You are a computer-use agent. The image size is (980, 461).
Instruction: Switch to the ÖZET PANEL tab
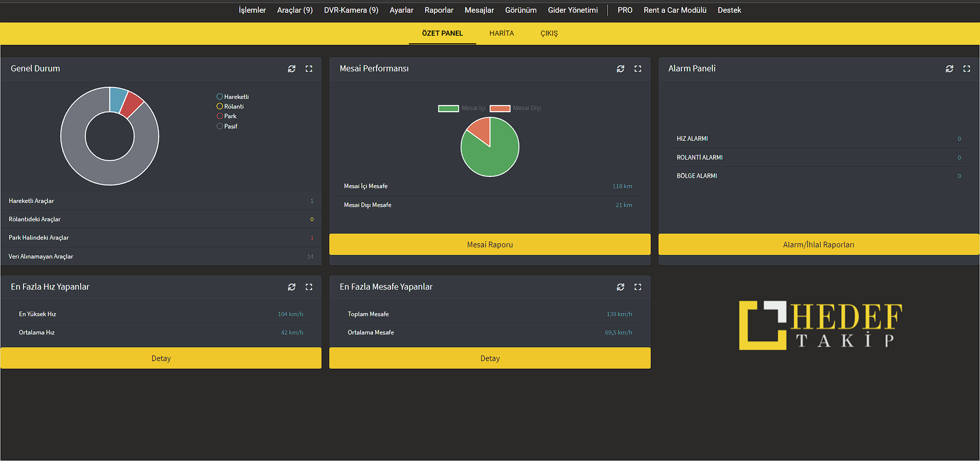coord(443,33)
